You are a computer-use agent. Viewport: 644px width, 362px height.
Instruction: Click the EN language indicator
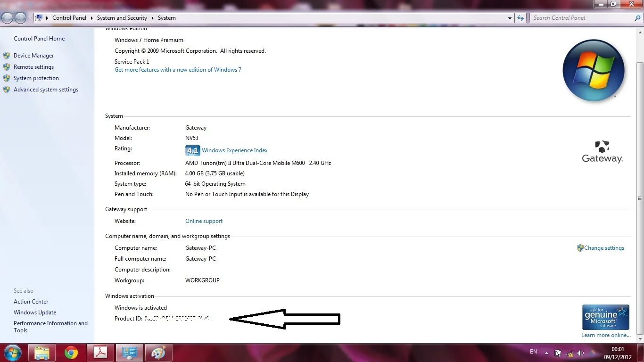coord(533,352)
